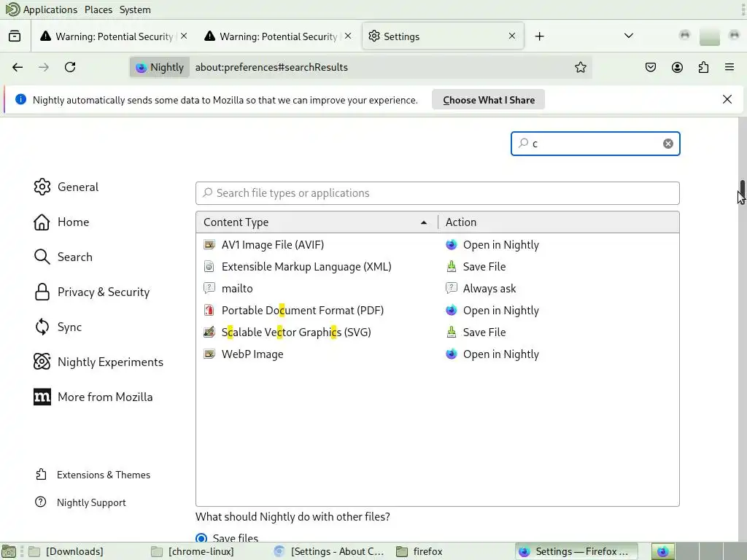Click the PDF file type icon
Image resolution: width=747 pixels, height=560 pixels.
(x=209, y=311)
